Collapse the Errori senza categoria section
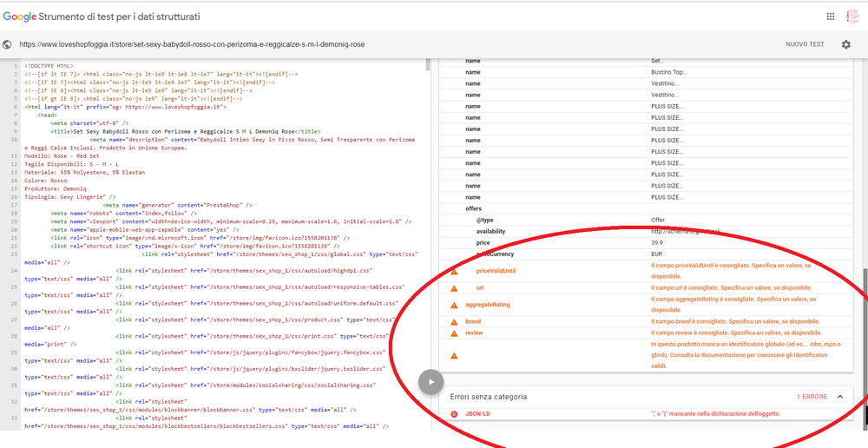 point(840,397)
